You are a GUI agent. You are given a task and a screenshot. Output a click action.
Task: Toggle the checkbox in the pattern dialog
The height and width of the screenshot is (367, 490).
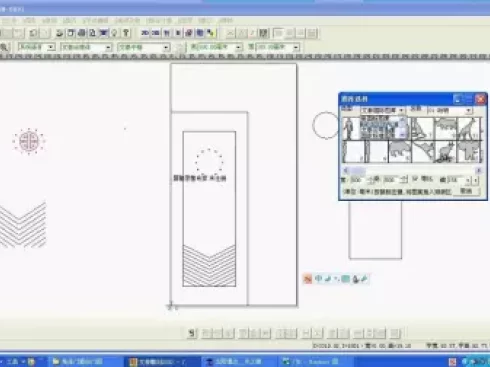(x=415, y=179)
